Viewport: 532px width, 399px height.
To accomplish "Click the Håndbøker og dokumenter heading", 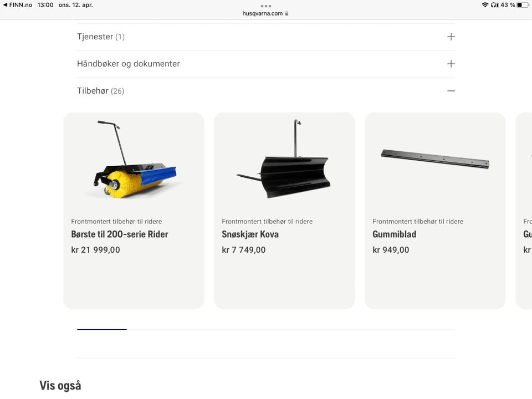I will [x=128, y=64].
